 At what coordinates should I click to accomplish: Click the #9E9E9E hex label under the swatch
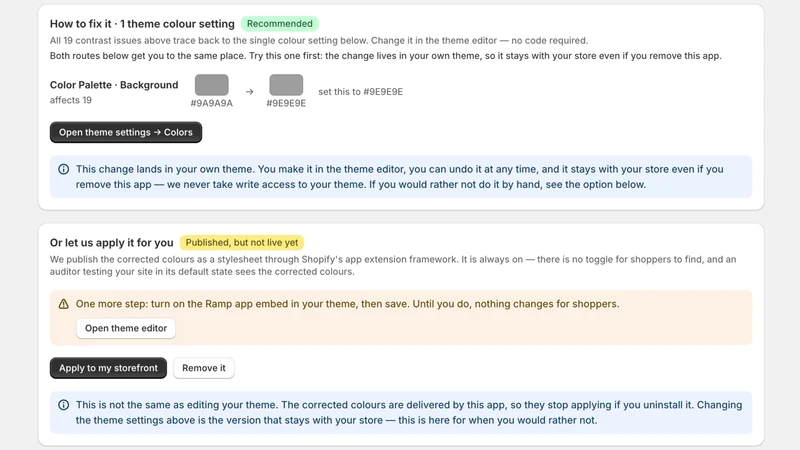point(286,103)
